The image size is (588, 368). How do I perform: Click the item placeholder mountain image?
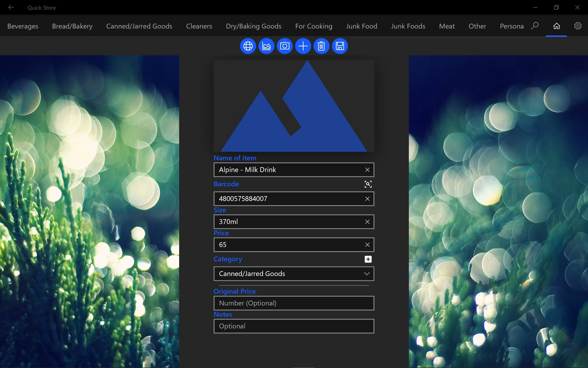[x=294, y=106]
